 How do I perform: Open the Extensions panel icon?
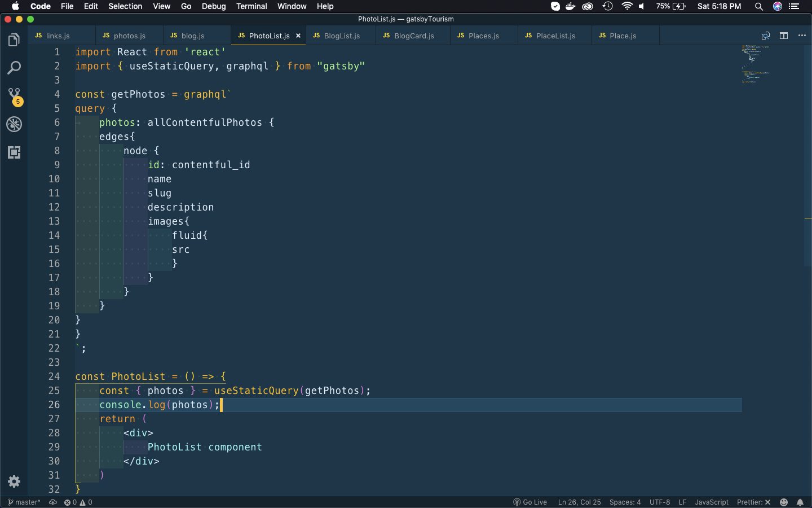14,152
